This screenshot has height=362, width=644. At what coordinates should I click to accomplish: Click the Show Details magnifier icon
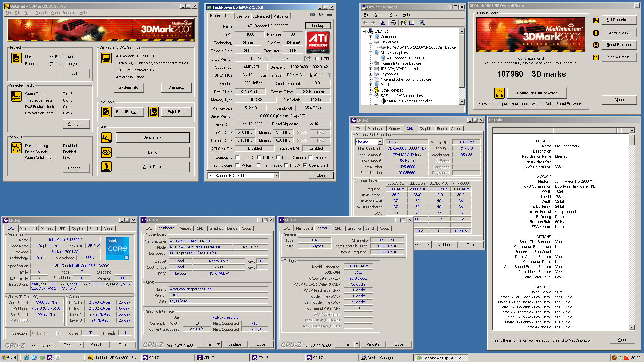596,57
